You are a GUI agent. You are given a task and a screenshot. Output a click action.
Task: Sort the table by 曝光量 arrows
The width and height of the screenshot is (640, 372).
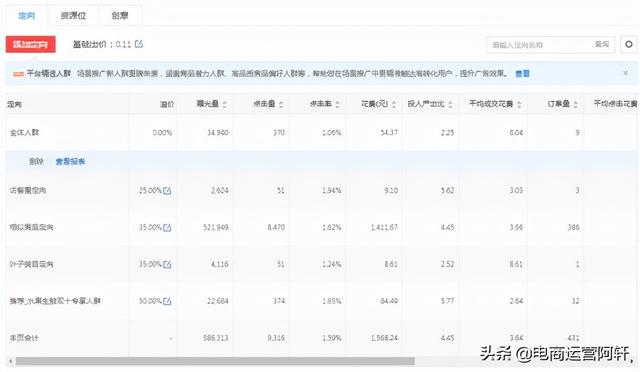pyautogui.click(x=224, y=105)
